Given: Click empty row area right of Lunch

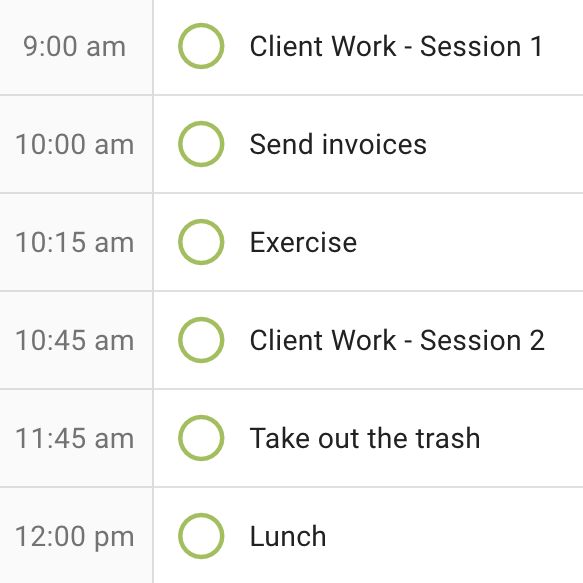Looking at the screenshot, I should point(455,536).
